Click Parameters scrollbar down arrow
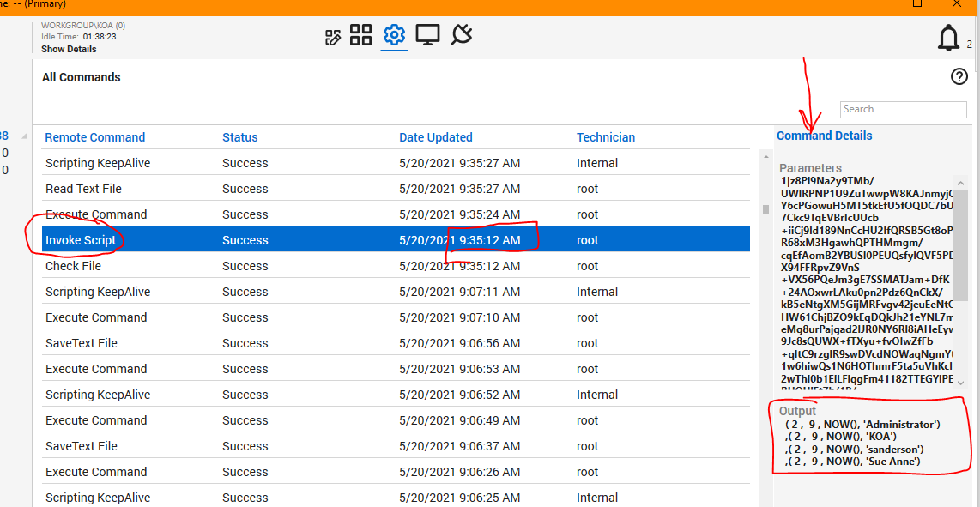980x507 pixels. 960,383
